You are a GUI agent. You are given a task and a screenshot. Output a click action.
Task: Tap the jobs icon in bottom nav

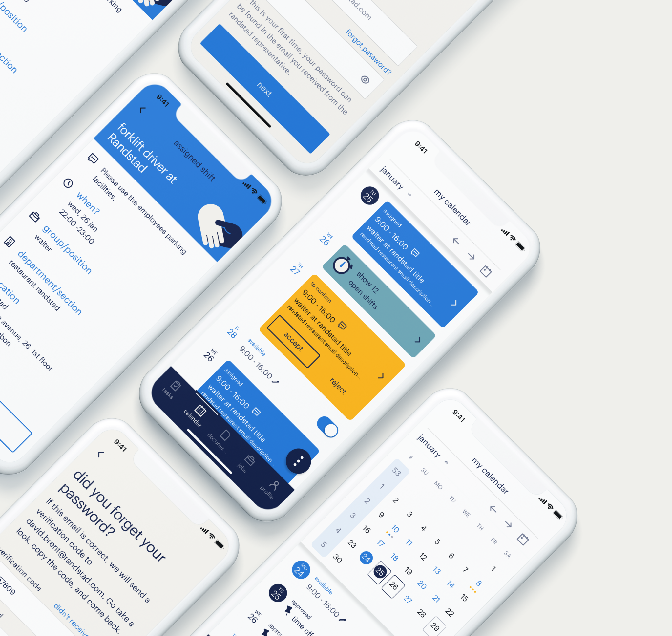point(248,463)
